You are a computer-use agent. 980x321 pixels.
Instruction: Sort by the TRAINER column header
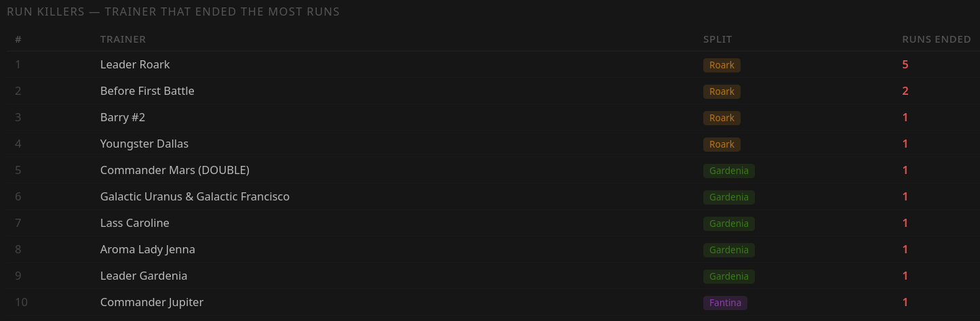(x=123, y=39)
